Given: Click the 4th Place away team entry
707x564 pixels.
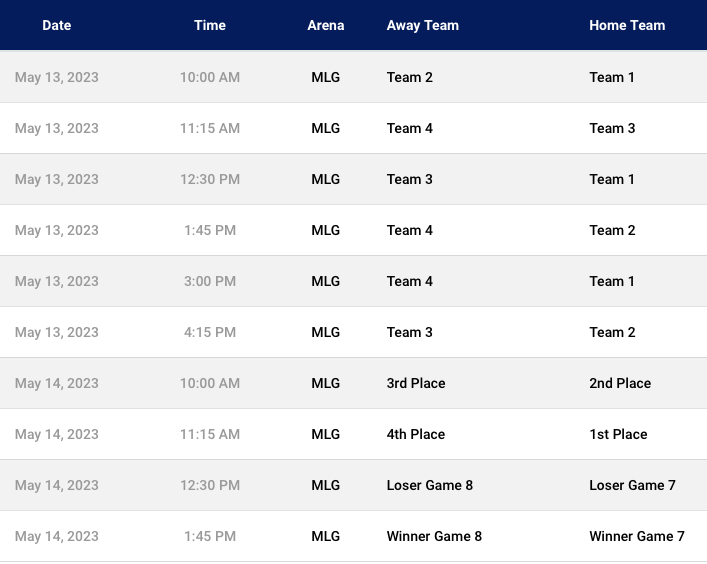Looking at the screenshot, I should 416,434.
